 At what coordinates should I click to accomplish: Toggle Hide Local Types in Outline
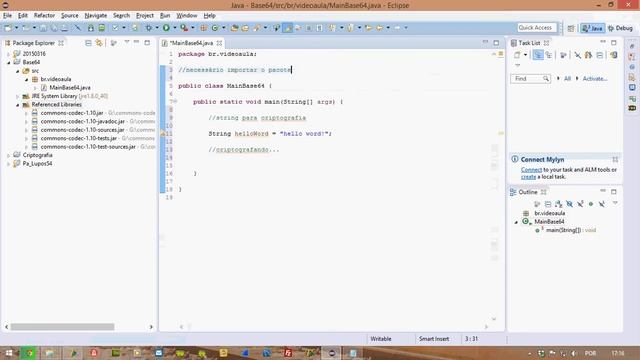pyautogui.click(x=602, y=204)
